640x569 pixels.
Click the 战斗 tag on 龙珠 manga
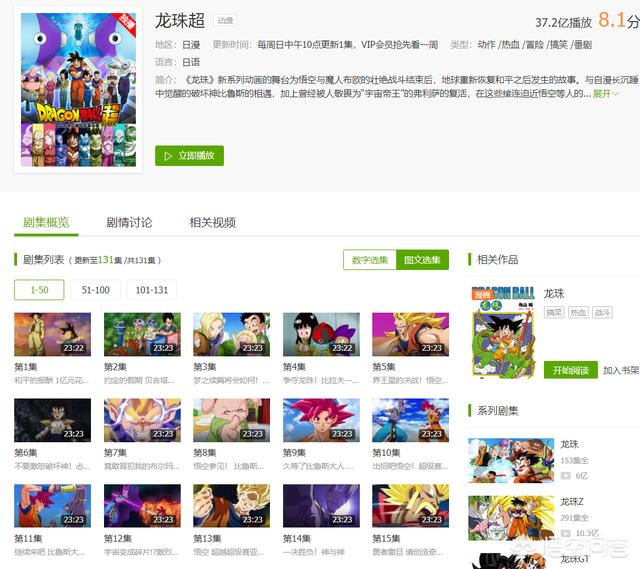602,313
